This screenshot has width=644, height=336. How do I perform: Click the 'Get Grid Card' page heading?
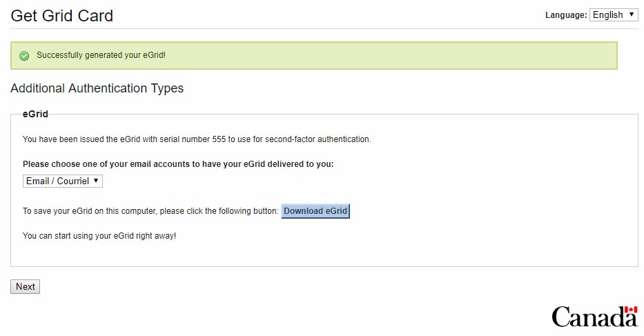tap(62, 15)
